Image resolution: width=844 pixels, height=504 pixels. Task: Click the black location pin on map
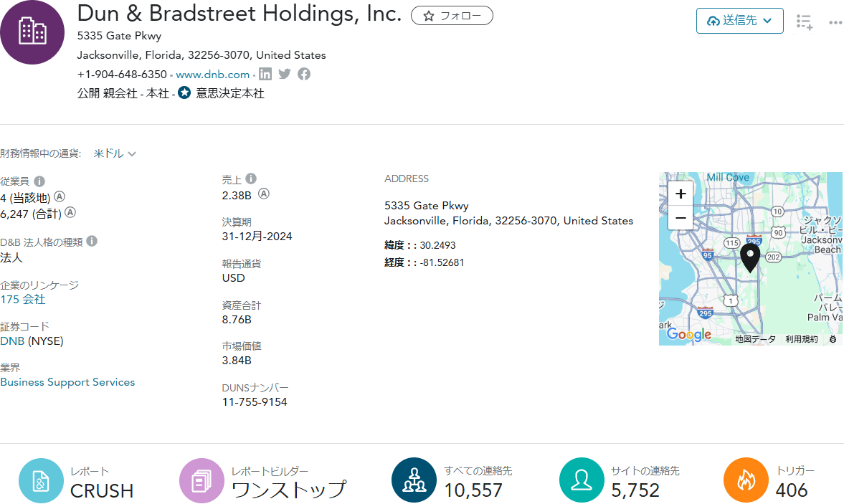(x=750, y=257)
